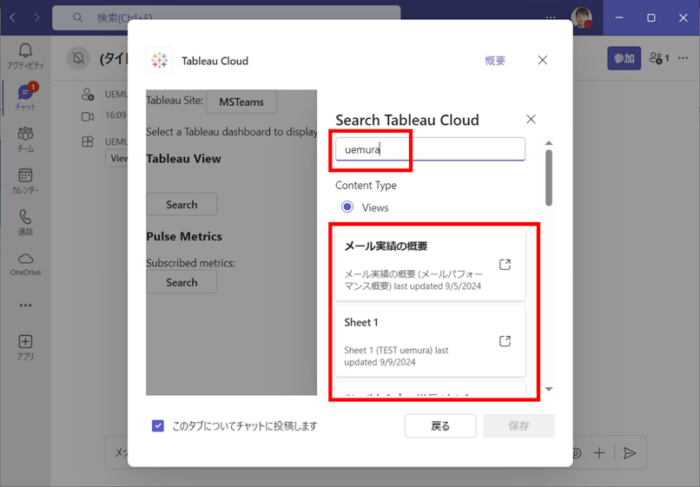Click the user profile avatar

582,18
